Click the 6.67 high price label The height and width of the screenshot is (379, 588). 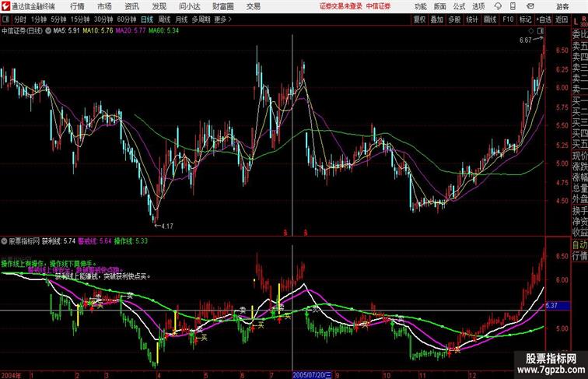coord(525,40)
